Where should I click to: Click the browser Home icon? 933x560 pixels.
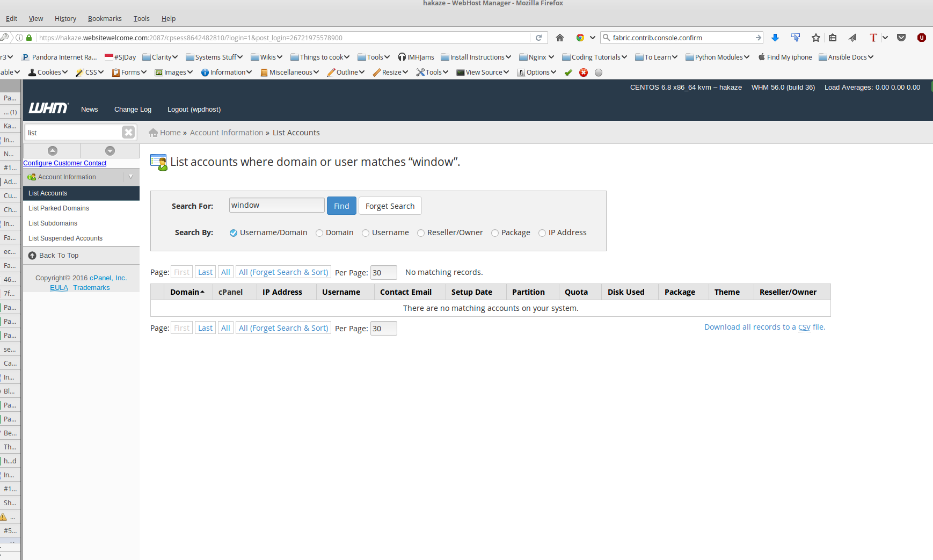click(x=559, y=38)
